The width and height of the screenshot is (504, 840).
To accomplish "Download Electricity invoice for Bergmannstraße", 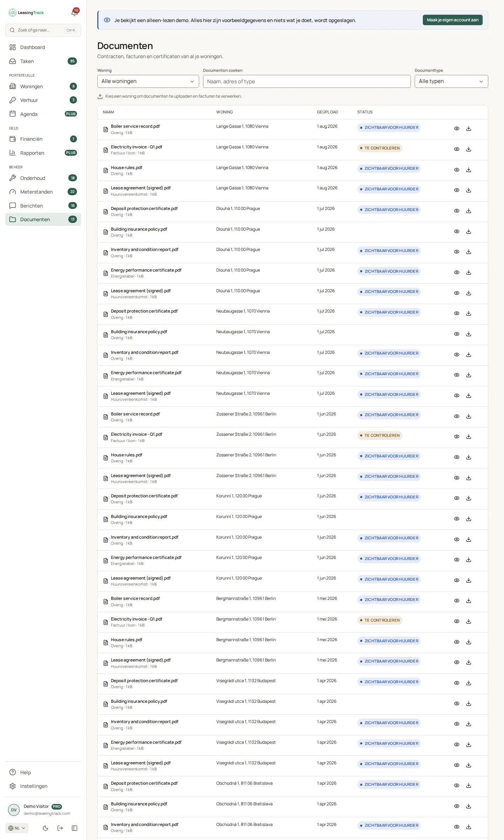I will pyautogui.click(x=469, y=621).
